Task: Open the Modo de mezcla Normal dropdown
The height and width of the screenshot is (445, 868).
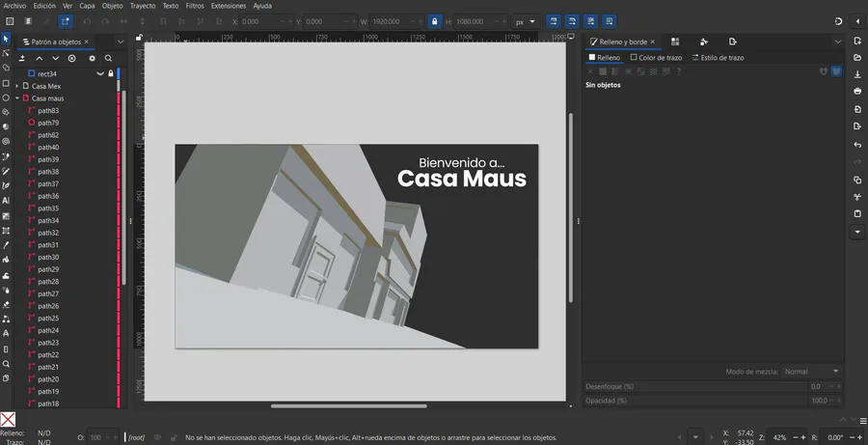Action: pyautogui.click(x=811, y=372)
